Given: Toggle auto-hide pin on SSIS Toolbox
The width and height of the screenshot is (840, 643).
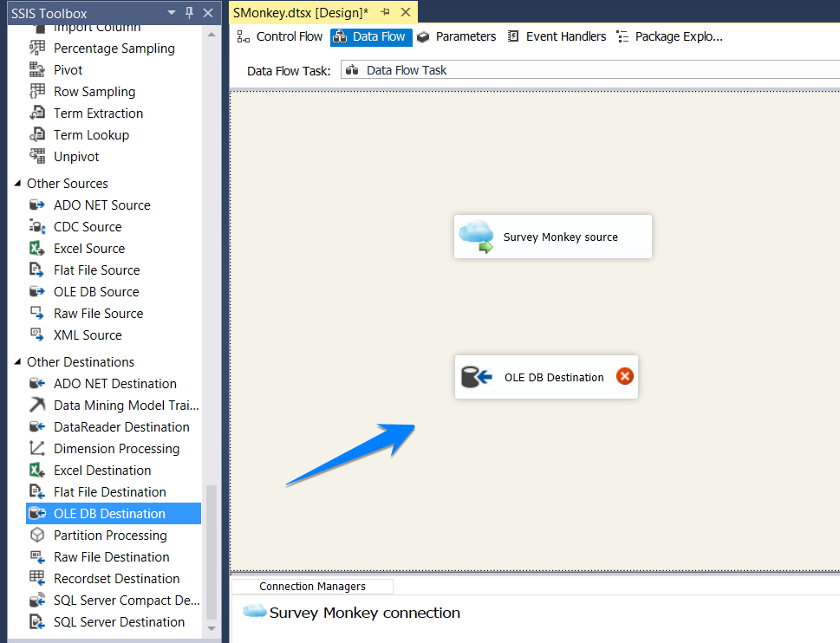Looking at the screenshot, I should (x=189, y=13).
